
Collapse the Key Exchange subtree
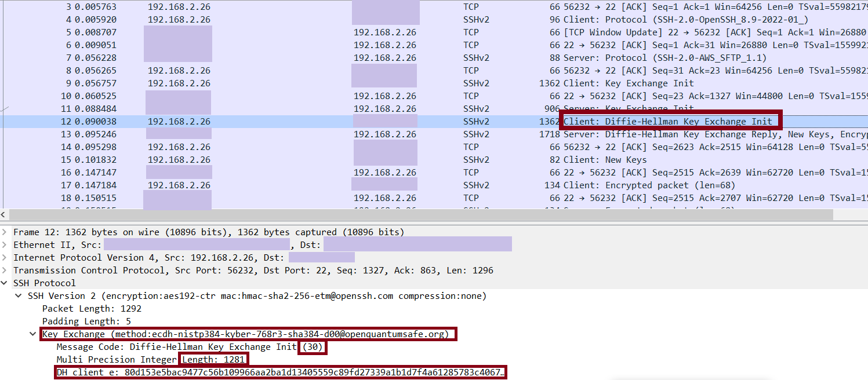32,334
